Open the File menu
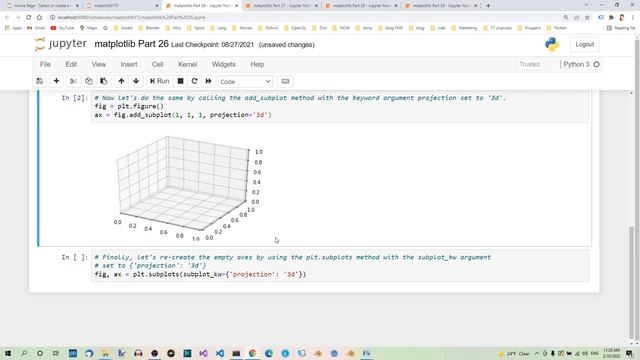 [45, 64]
